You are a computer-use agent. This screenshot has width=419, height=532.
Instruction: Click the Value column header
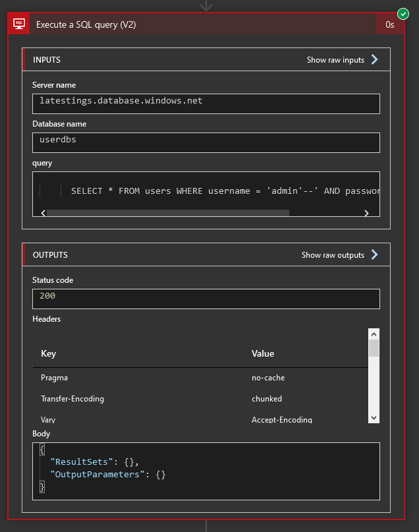(x=263, y=353)
